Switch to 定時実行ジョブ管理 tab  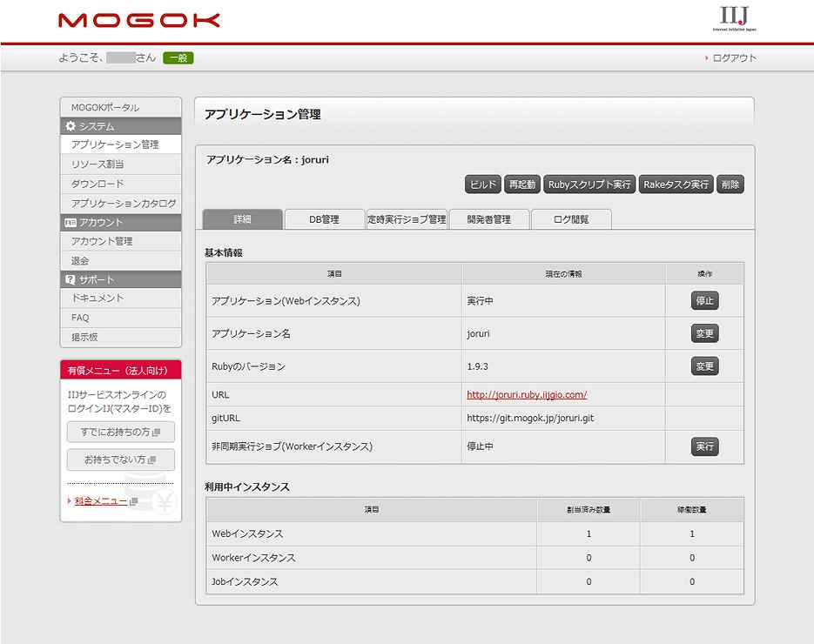[x=407, y=219]
